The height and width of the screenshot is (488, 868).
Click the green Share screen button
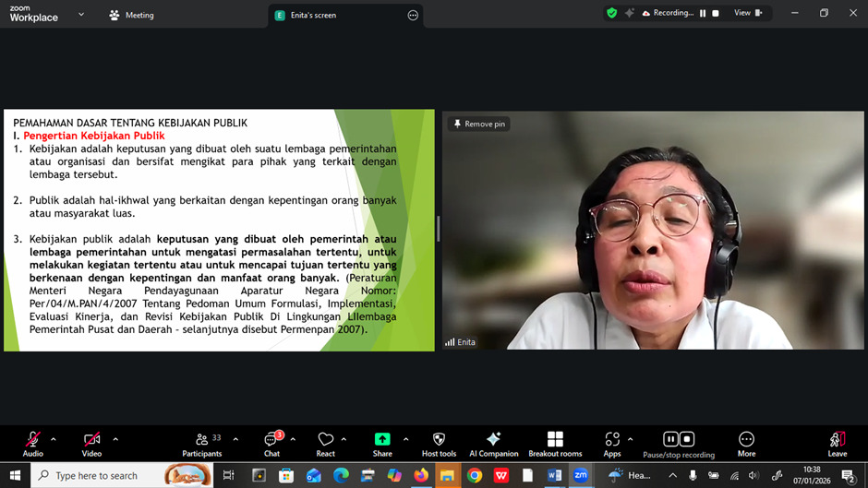click(381, 442)
